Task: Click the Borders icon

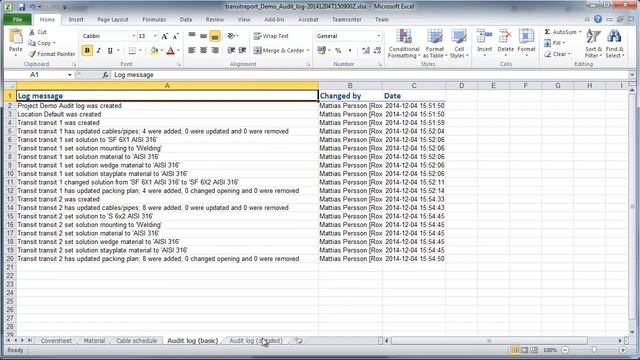Action: coord(132,51)
